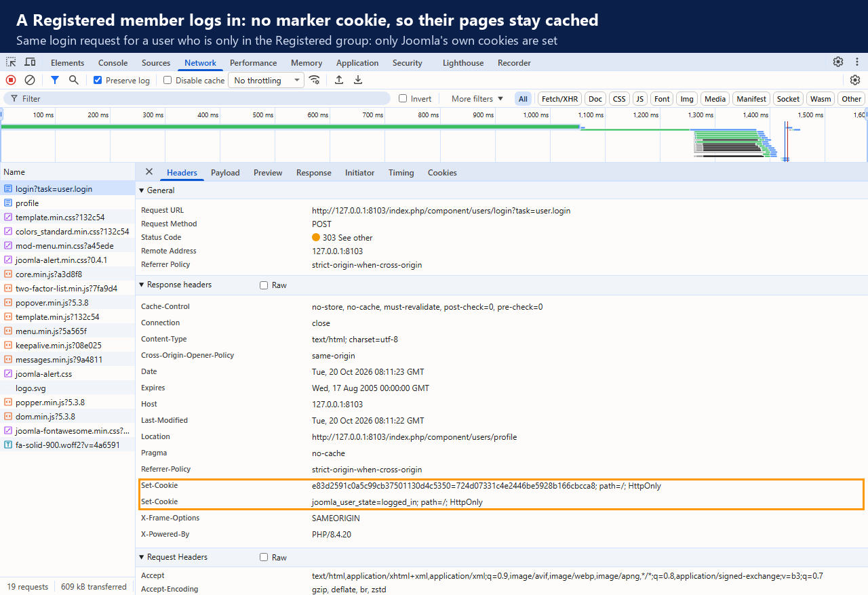Filter requests by JS type
The width and height of the screenshot is (868, 595).
[x=639, y=99]
